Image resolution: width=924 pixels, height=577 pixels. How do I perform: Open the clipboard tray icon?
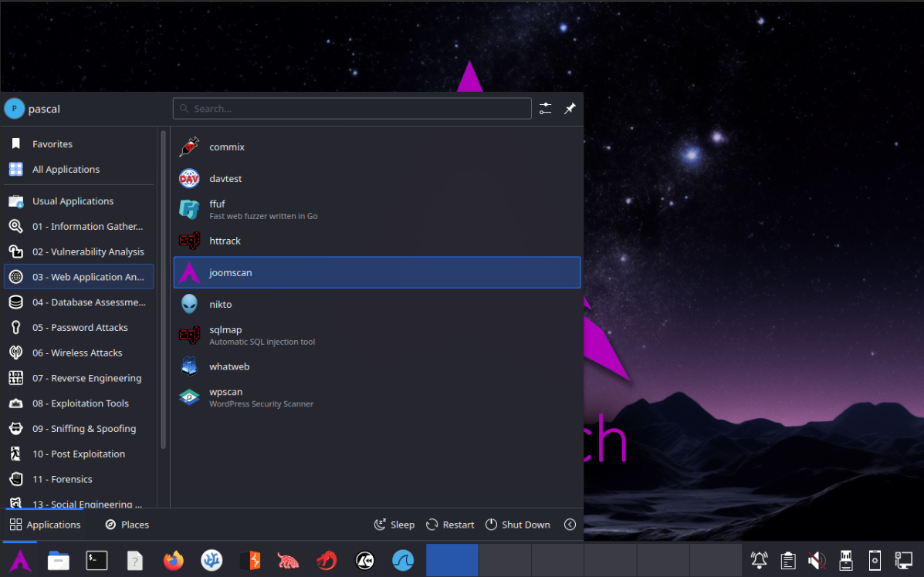pyautogui.click(x=788, y=561)
